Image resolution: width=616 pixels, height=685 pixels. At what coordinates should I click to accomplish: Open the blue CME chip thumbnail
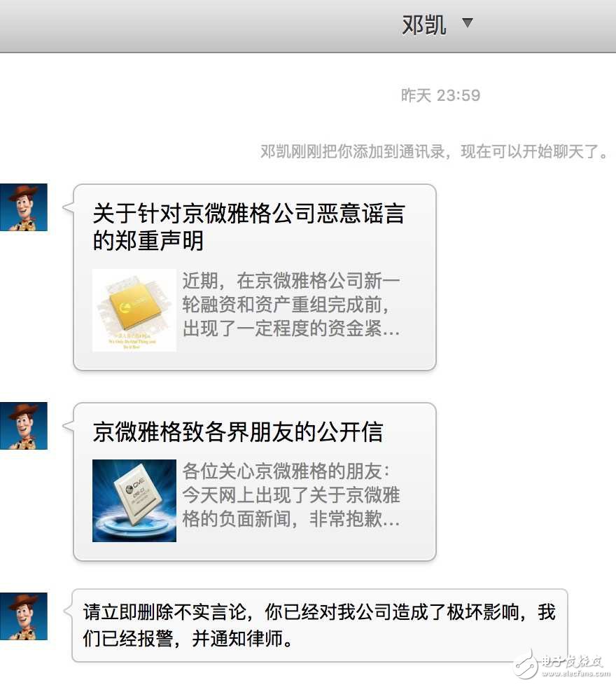134,501
